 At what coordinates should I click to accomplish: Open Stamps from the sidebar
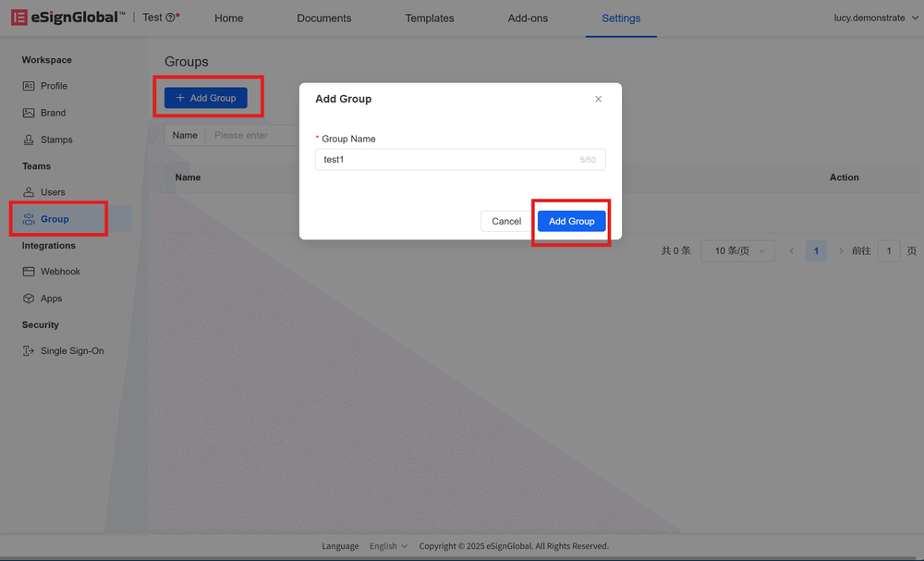click(55, 140)
